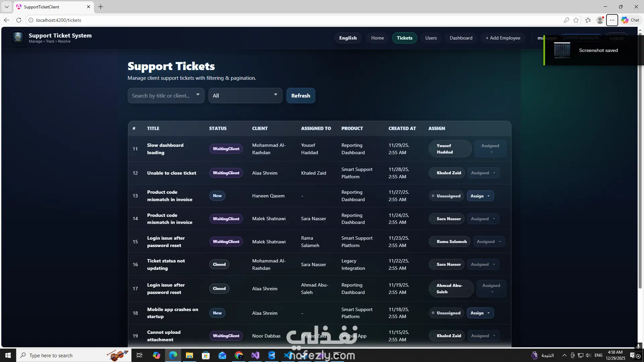
Task: Open Chrome from the taskbar
Action: pos(239,355)
